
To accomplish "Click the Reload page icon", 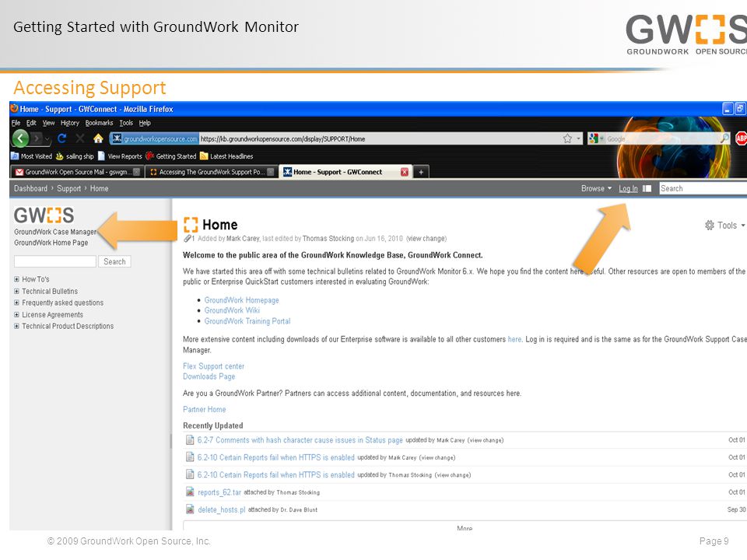I will pos(61,138).
